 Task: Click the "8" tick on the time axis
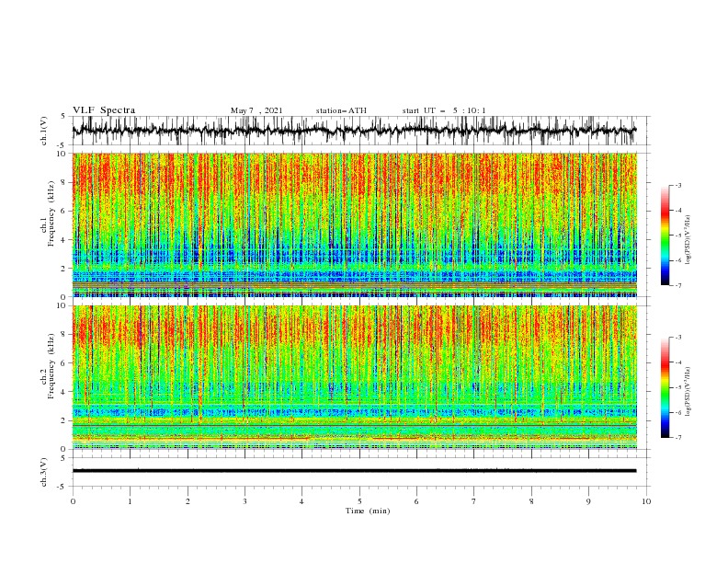pos(531,501)
